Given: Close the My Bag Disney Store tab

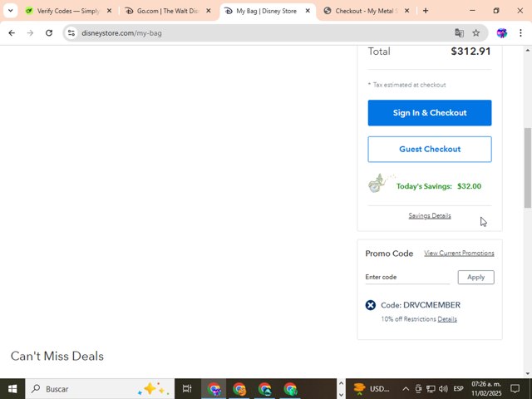Looking at the screenshot, I should click(308, 11).
